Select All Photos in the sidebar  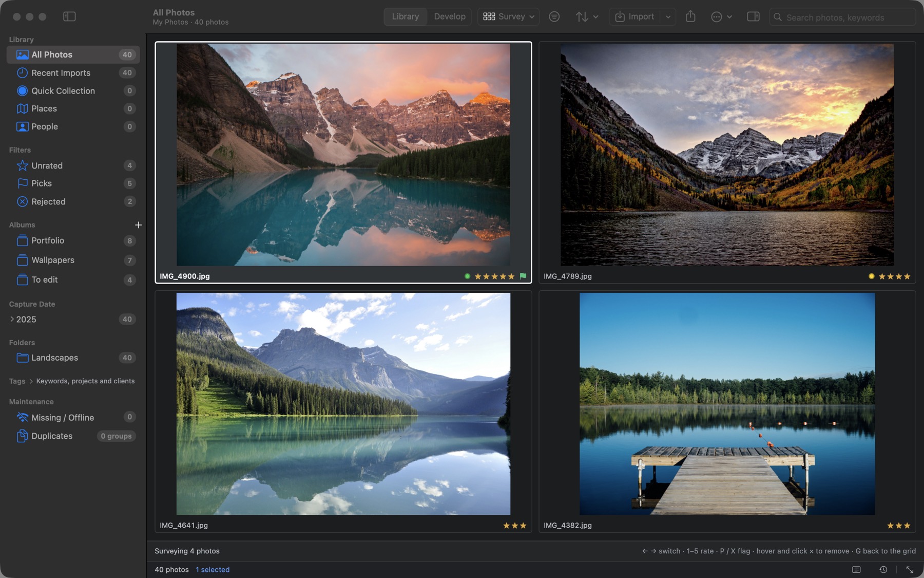pyautogui.click(x=73, y=54)
